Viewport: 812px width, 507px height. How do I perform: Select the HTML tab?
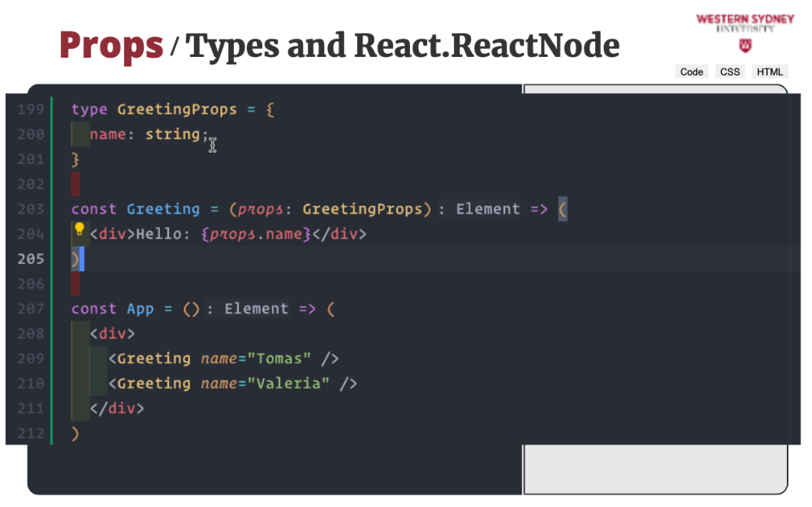pos(770,71)
